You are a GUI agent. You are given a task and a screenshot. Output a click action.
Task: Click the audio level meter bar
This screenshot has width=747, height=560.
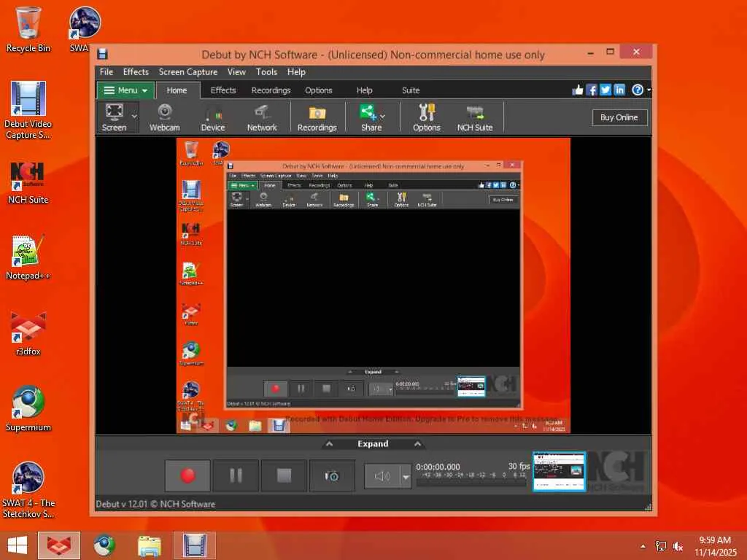pos(471,483)
